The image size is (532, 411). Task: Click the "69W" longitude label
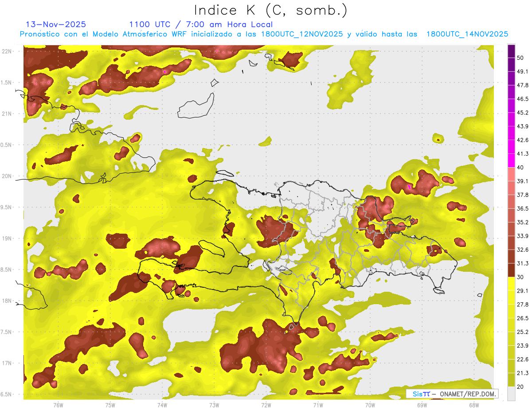coord(422,405)
